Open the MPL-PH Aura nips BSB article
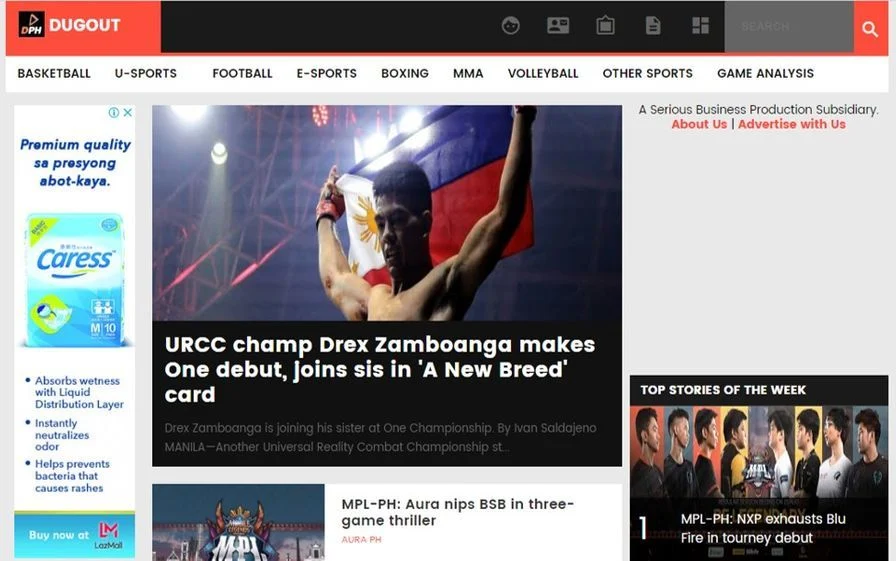Image resolution: width=896 pixels, height=561 pixels. 458,512
